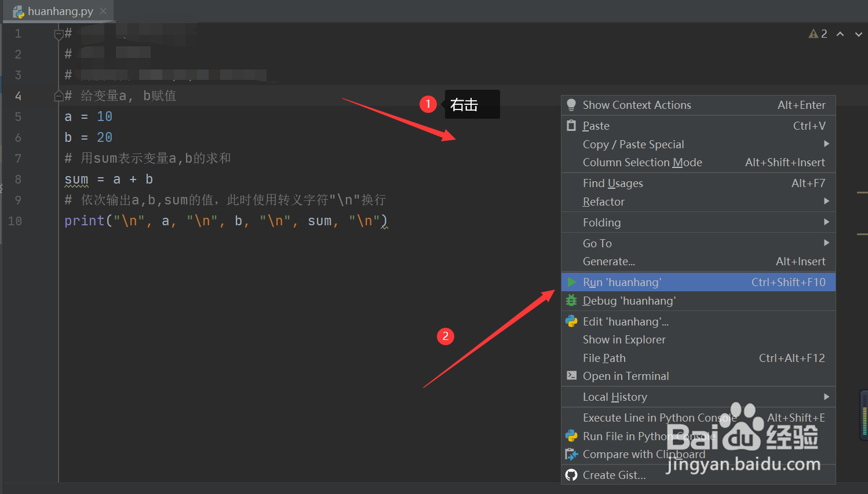Screen dimensions: 868x494
Task: Click the clipboard icon beside Paste
Action: pyautogui.click(x=571, y=125)
